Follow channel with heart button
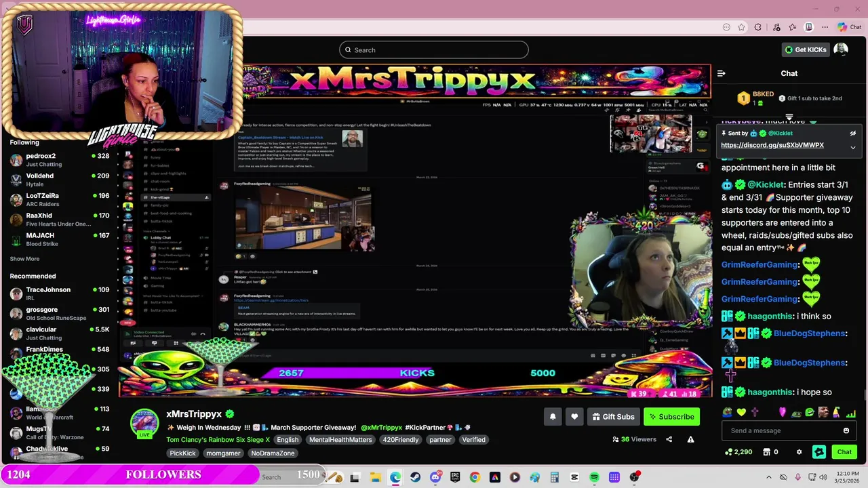The height and width of the screenshot is (488, 868). [x=574, y=417]
